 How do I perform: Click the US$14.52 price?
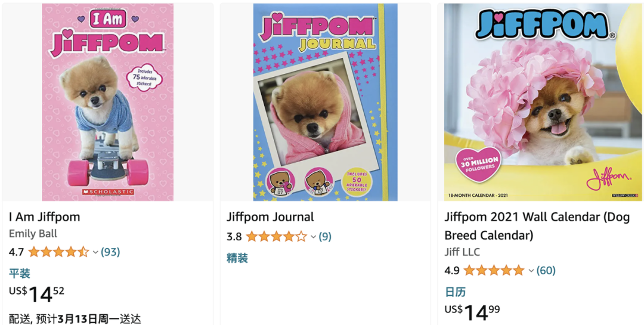coord(36,294)
